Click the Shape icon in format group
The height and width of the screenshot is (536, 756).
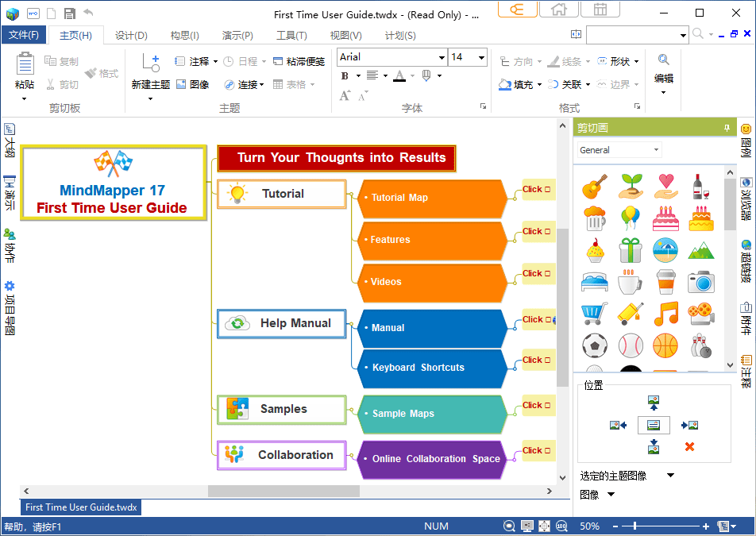(x=602, y=61)
